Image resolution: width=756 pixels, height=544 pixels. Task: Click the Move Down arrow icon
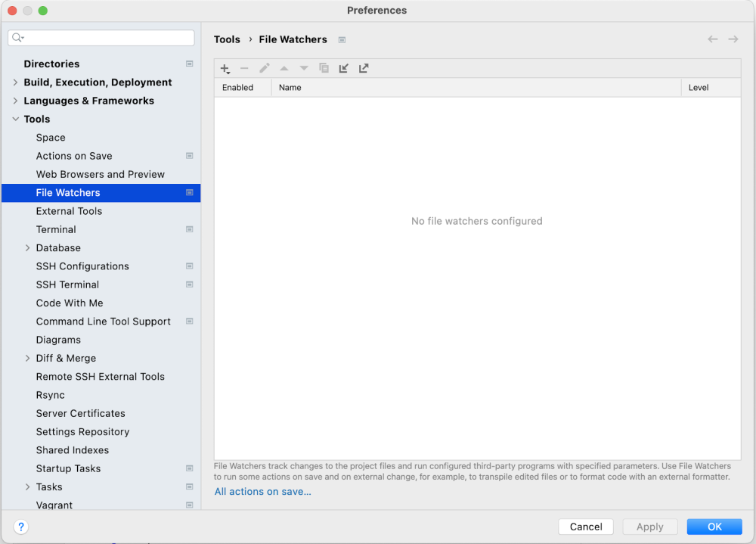click(x=303, y=68)
